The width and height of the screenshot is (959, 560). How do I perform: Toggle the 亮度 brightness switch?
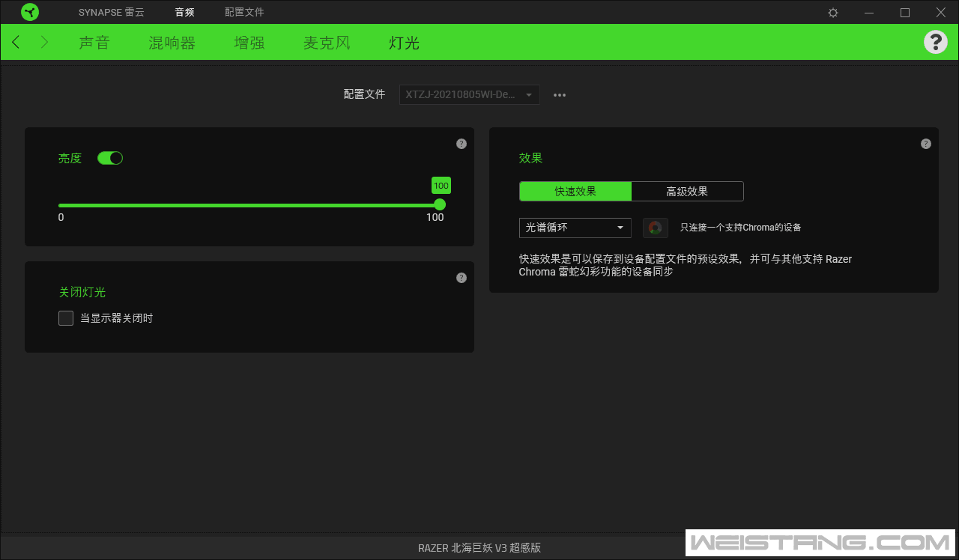[110, 158]
